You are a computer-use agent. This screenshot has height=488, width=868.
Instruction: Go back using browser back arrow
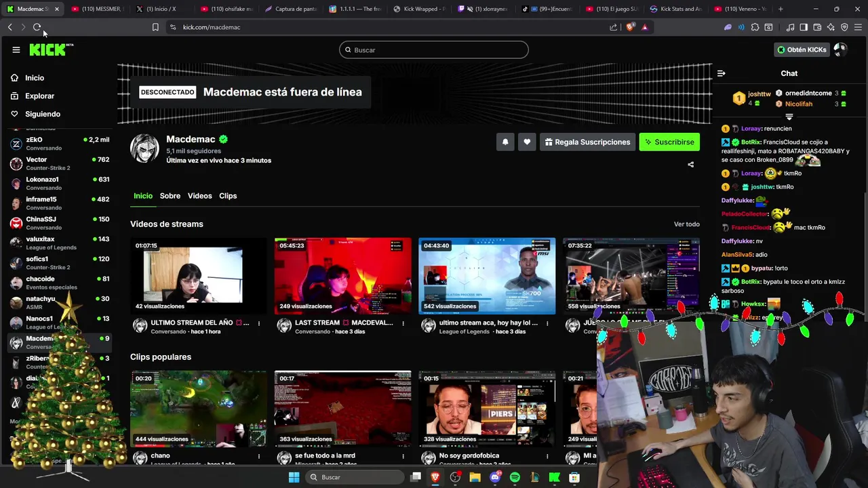click(x=9, y=27)
